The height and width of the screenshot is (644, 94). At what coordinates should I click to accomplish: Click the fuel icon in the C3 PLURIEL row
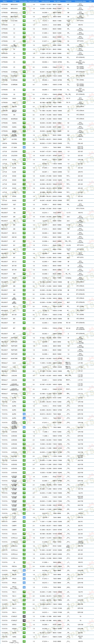[x=24, y=45]
